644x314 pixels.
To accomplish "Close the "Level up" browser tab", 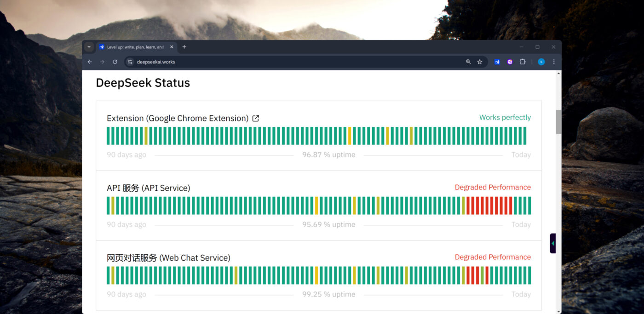I will (x=172, y=47).
